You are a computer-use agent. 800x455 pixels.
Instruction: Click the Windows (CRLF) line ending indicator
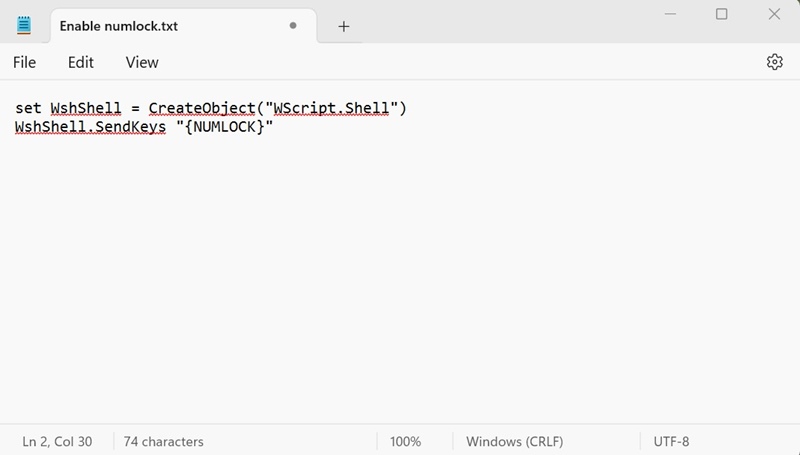(514, 441)
